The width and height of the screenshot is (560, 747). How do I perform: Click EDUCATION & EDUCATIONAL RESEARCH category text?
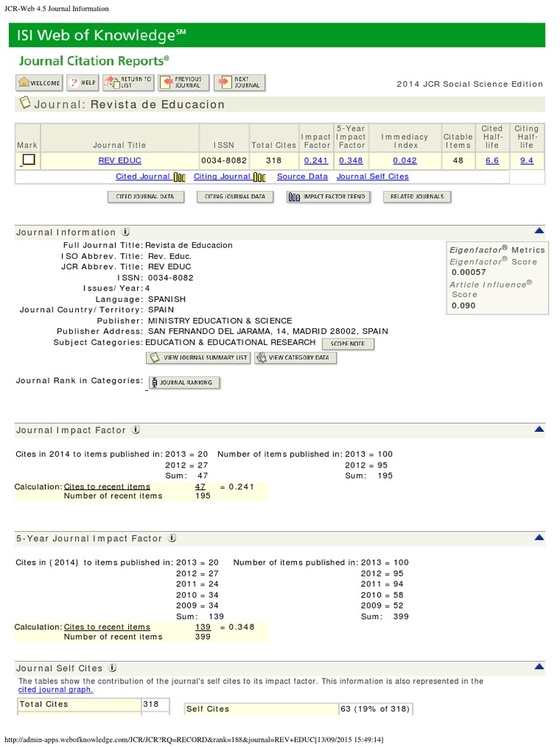click(x=230, y=343)
